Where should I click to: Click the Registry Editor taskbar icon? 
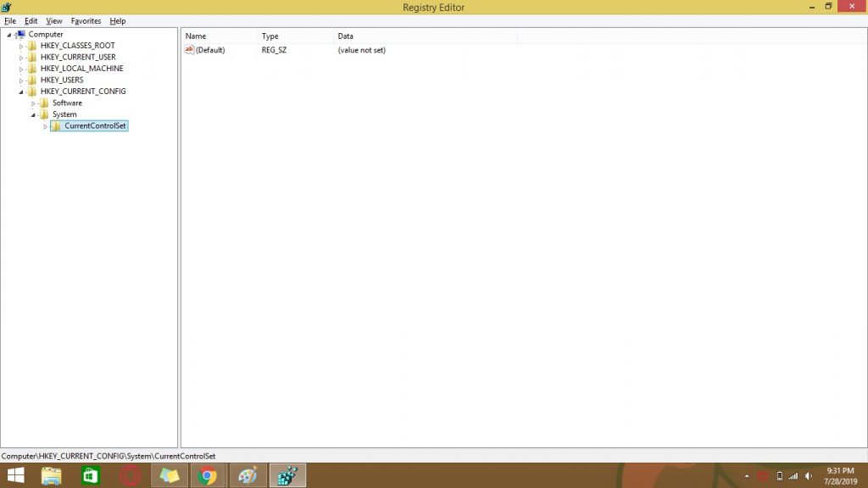[287, 475]
